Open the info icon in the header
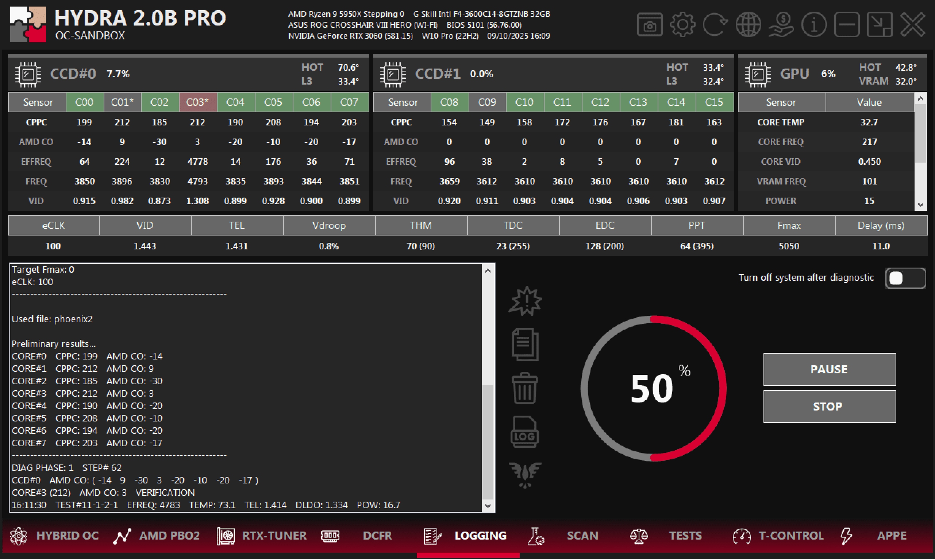This screenshot has width=935, height=560. 814,25
